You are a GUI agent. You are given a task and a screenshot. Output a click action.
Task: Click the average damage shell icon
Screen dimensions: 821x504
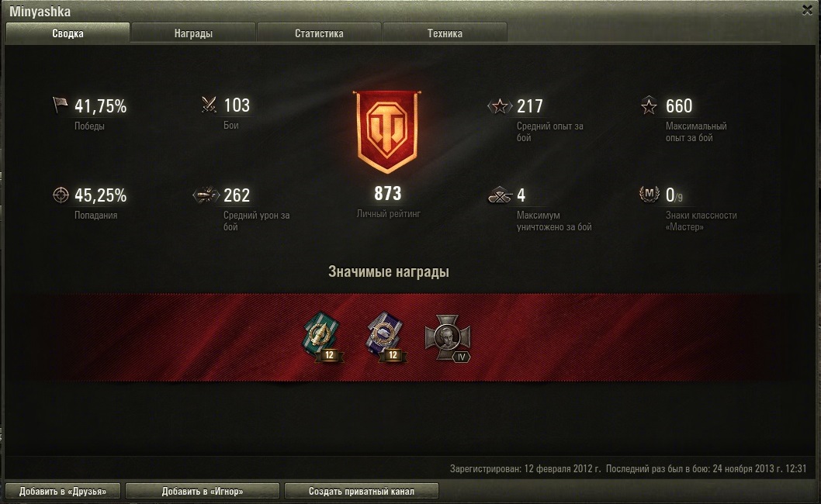[206, 195]
